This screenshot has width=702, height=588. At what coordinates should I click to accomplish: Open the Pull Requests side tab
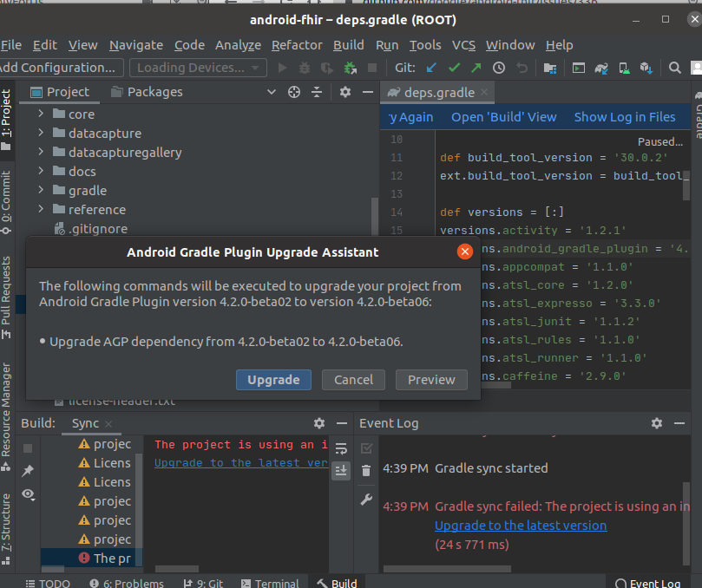(6, 297)
